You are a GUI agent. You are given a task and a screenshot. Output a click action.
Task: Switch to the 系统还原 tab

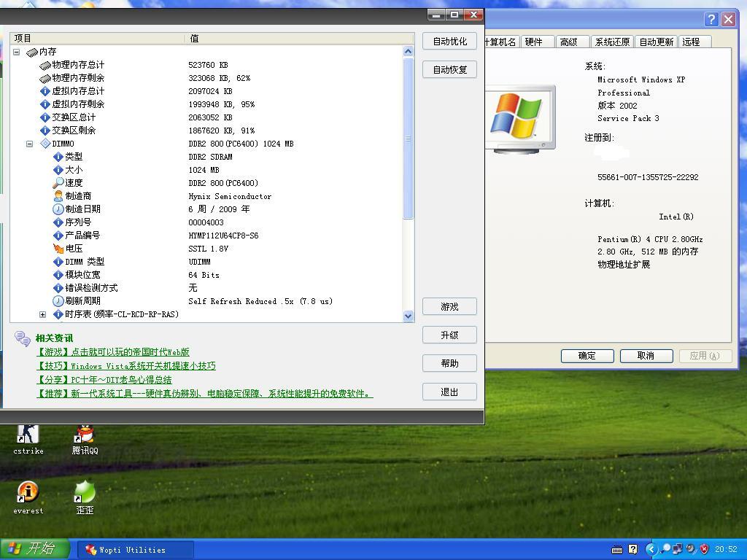[x=611, y=42]
